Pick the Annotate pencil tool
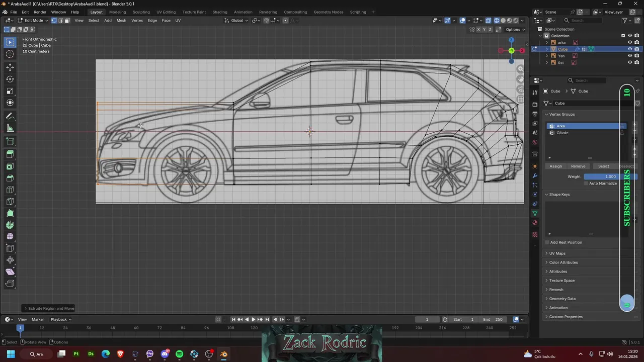Viewport: 644px width, 362px height. (x=10, y=116)
